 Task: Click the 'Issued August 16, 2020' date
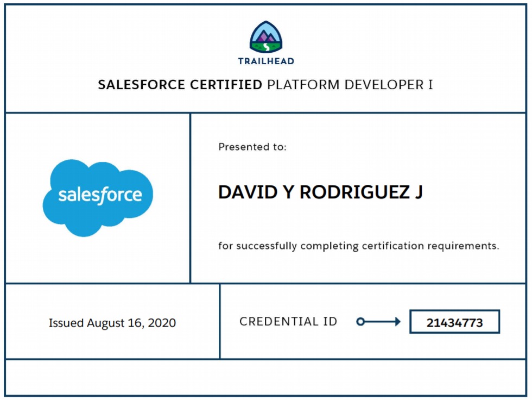click(112, 323)
